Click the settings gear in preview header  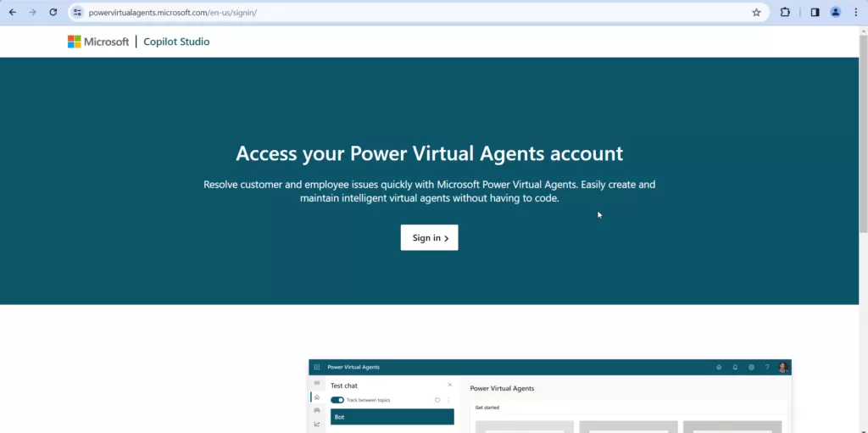(x=751, y=367)
